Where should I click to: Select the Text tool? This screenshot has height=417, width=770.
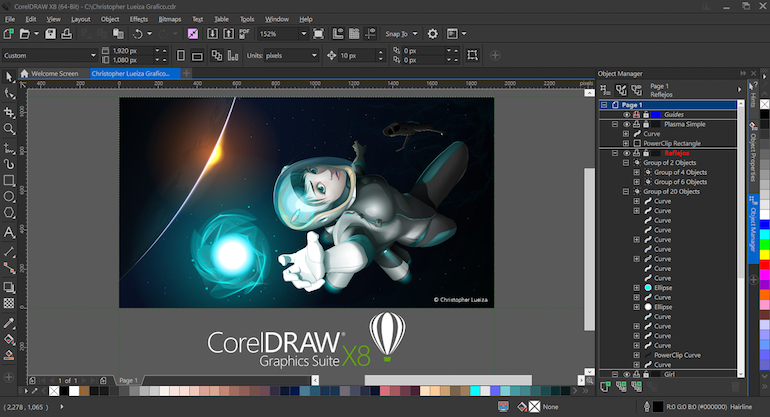9,232
